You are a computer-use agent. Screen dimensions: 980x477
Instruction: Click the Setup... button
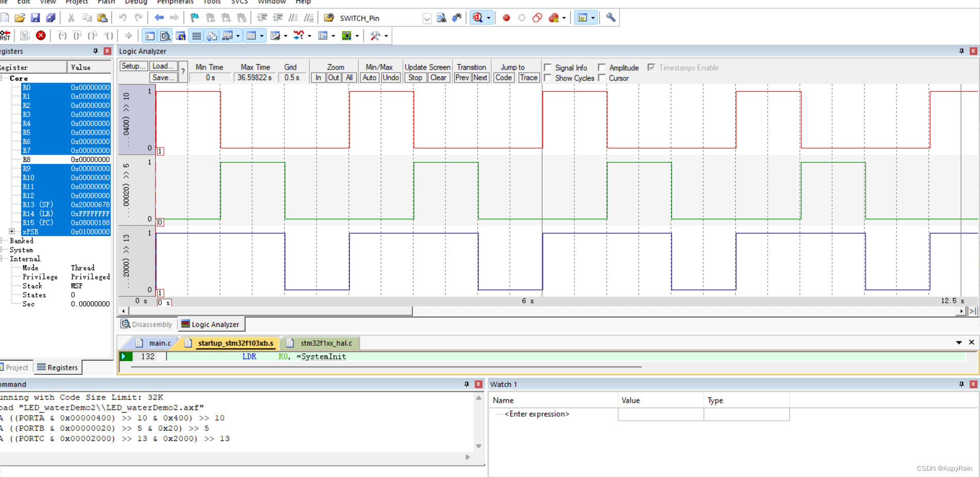[x=133, y=66]
